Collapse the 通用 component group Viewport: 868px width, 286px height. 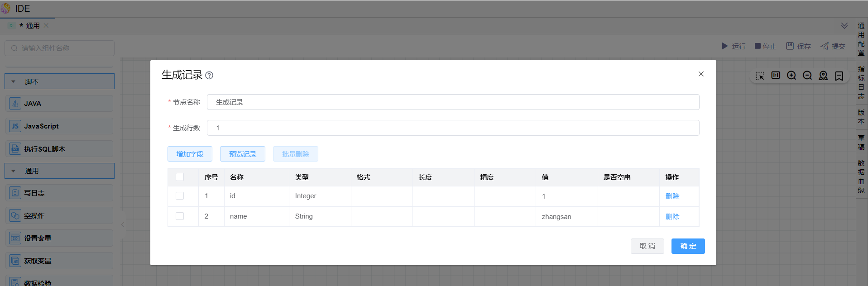point(14,171)
